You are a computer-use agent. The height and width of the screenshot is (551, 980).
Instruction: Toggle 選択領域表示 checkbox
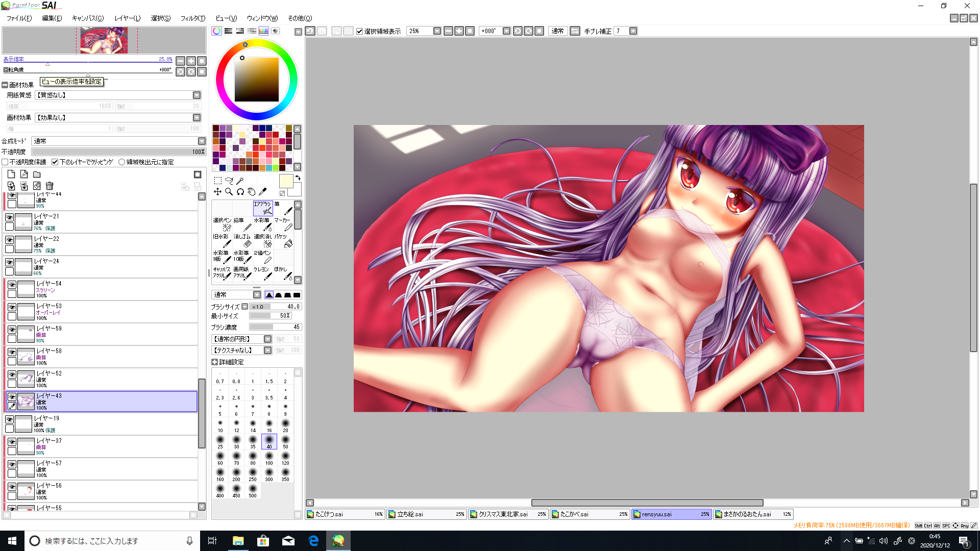(x=359, y=32)
